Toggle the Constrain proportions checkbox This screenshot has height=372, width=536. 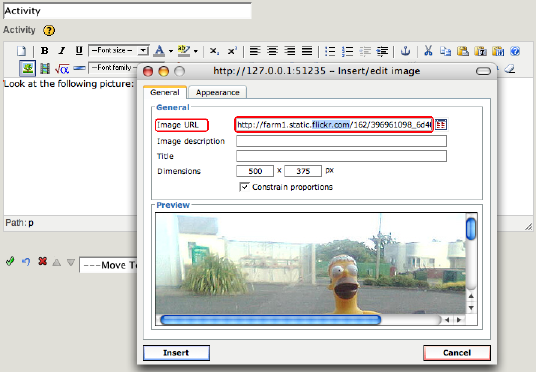(x=244, y=187)
